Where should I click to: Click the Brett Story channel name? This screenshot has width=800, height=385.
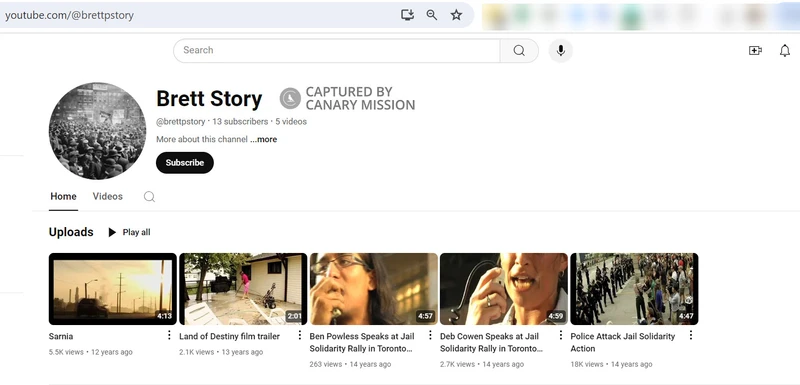coord(209,99)
